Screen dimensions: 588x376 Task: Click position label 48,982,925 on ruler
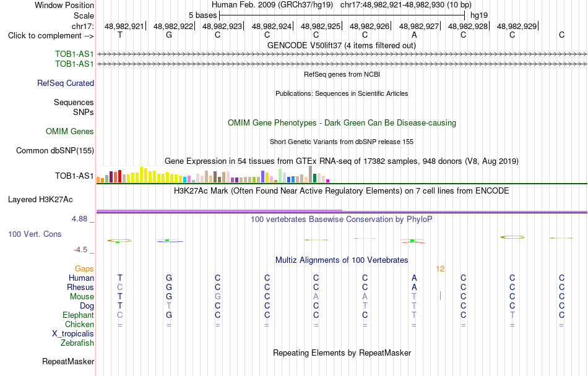[x=320, y=26]
